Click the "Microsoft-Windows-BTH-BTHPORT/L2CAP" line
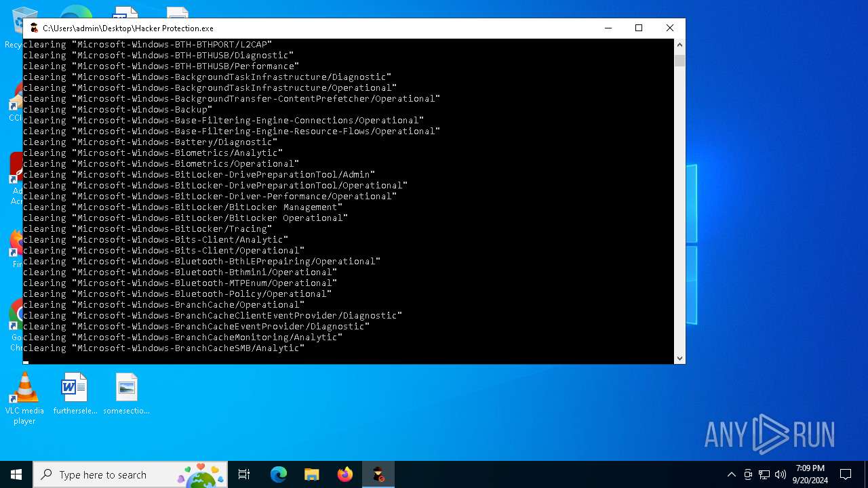This screenshot has width=868, height=488. point(148,44)
